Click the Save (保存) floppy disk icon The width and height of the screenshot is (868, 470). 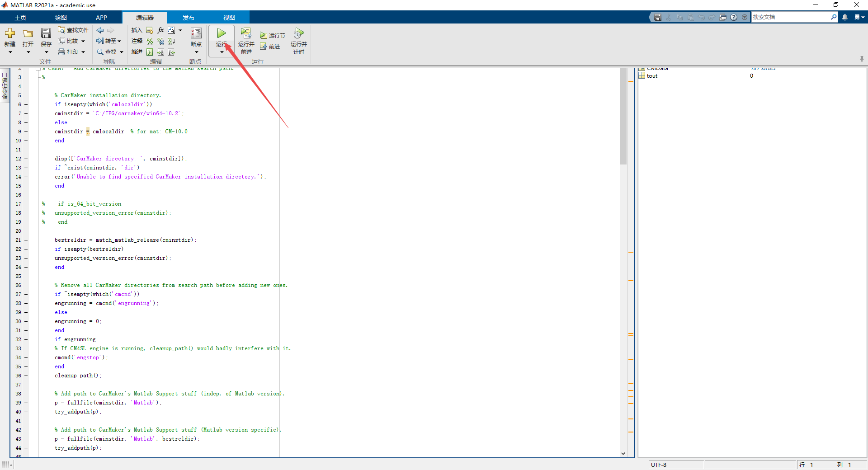pos(46,33)
